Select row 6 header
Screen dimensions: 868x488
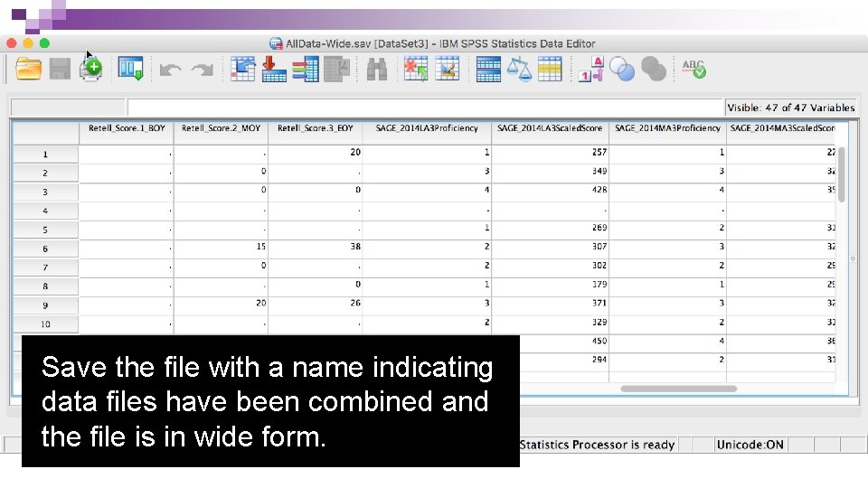pyautogui.click(x=45, y=249)
